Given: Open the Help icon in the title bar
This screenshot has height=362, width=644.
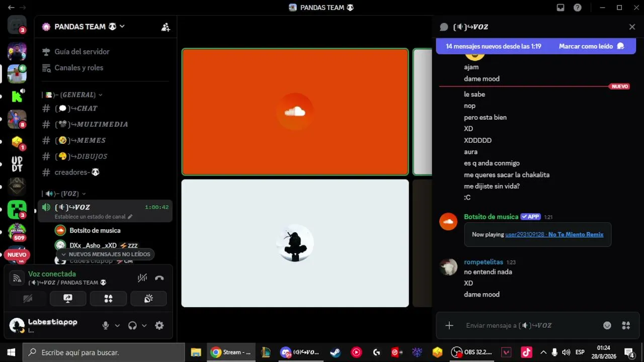Looking at the screenshot, I should pyautogui.click(x=578, y=8).
